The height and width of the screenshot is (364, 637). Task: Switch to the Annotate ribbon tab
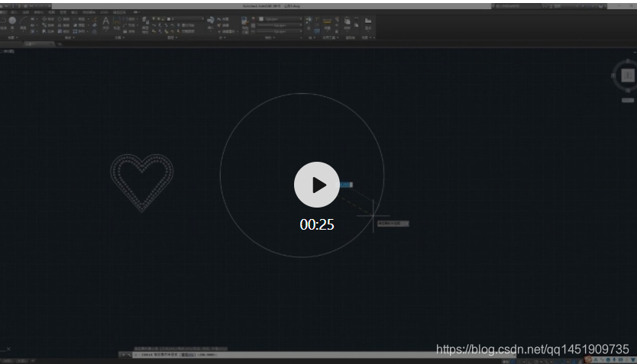pos(26,12)
